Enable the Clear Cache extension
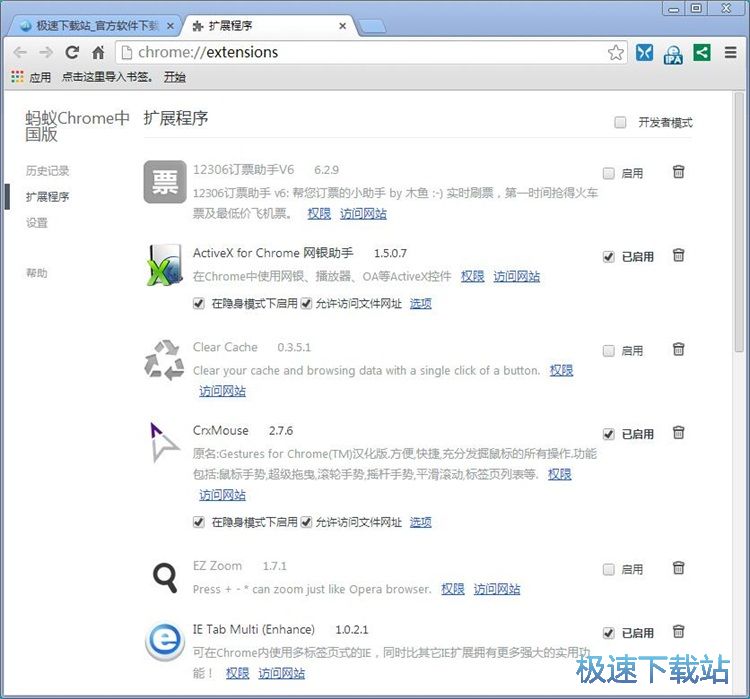750x699 pixels. 608,351
